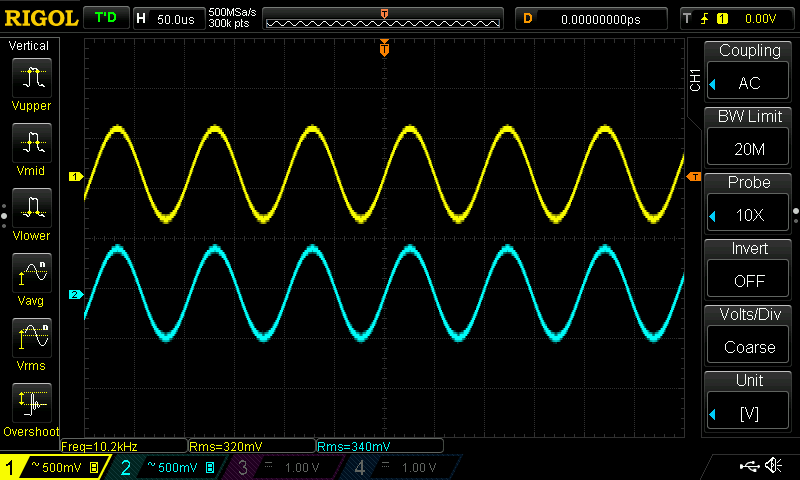
Task: Select the Vlower measurement icon
Action: click(30, 208)
